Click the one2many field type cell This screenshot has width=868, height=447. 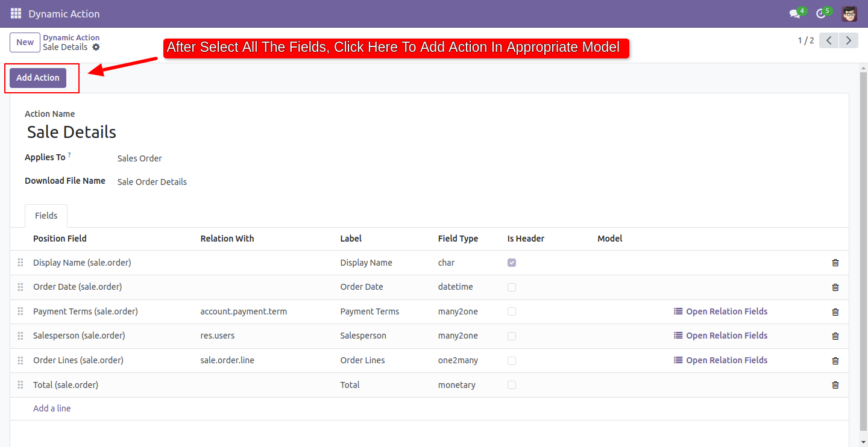pyautogui.click(x=458, y=360)
